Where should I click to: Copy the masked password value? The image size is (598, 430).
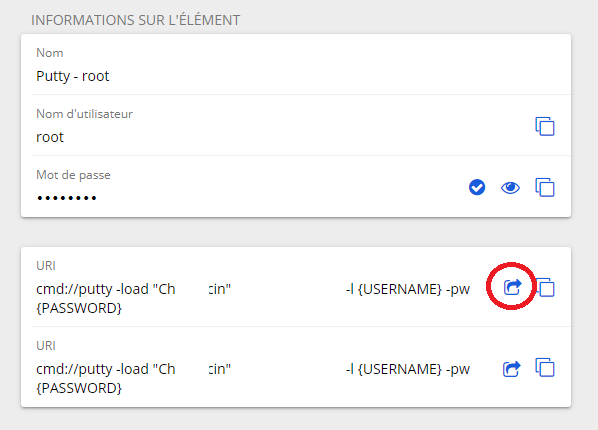pyautogui.click(x=545, y=187)
